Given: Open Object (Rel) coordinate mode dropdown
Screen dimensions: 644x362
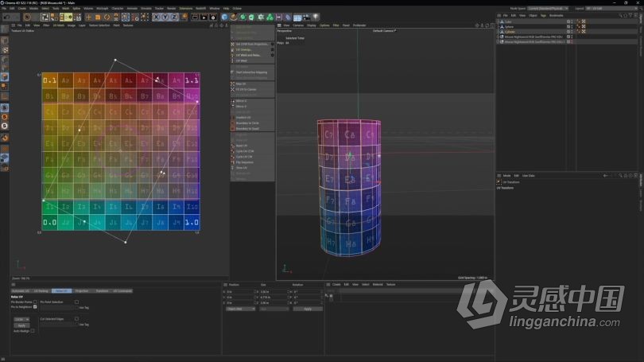Looking at the screenshot, I should tap(241, 309).
